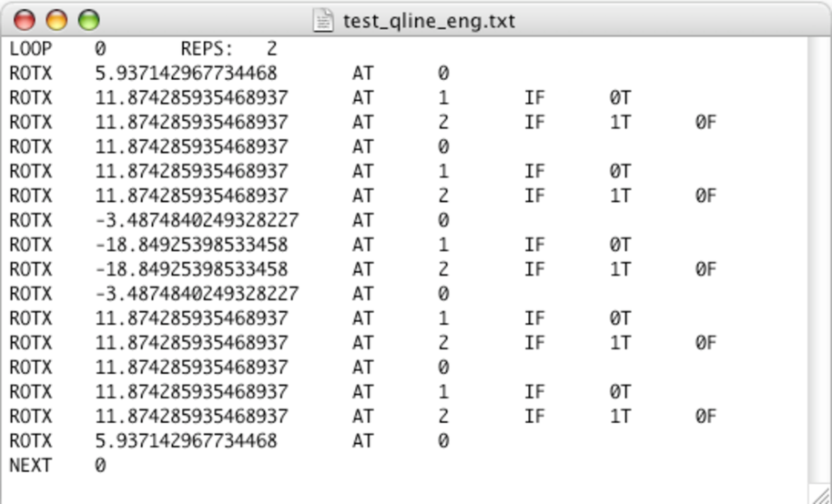Click the document proxy icon in the title bar
Viewport: 832px width, 504px height.
[x=323, y=20]
